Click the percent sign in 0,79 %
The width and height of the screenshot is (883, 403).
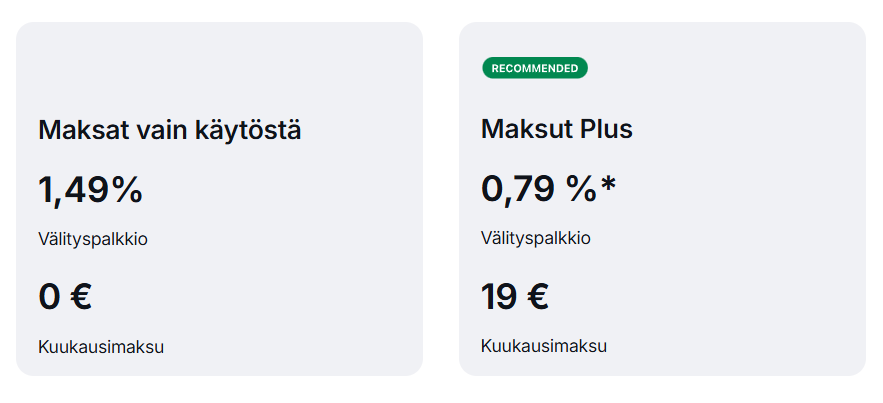[580, 190]
